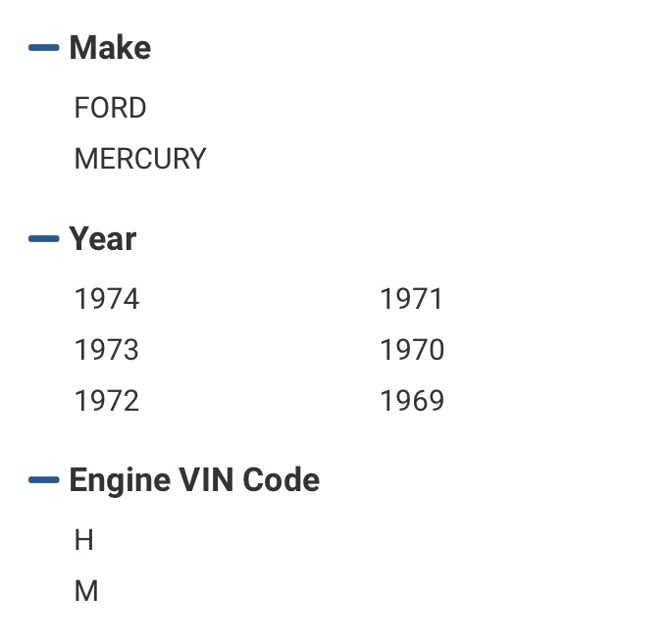
Task: Click the Year heading text
Action: pos(103,238)
